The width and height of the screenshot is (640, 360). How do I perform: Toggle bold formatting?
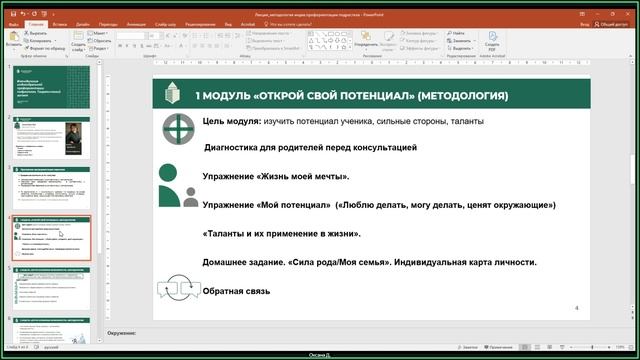click(x=120, y=46)
